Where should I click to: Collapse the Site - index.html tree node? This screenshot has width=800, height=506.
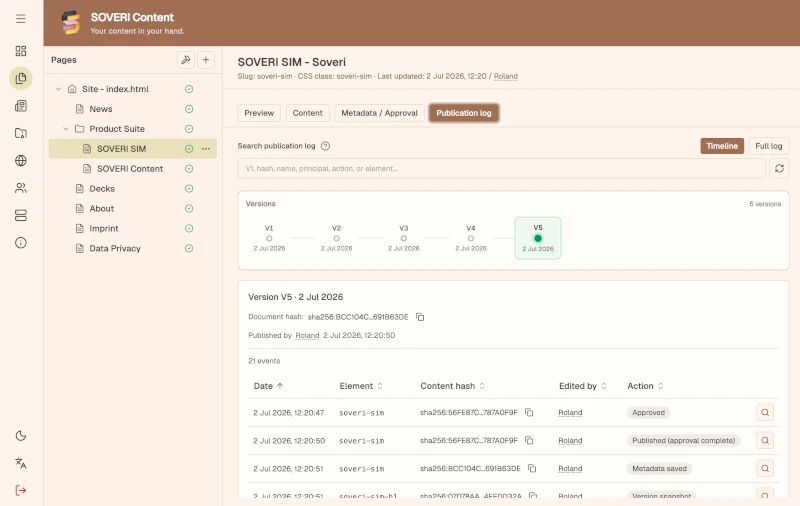click(x=58, y=89)
